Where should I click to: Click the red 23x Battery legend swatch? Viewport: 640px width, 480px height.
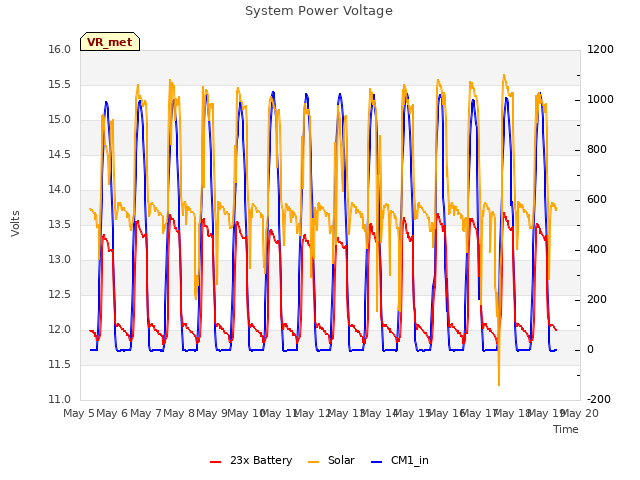(215, 462)
